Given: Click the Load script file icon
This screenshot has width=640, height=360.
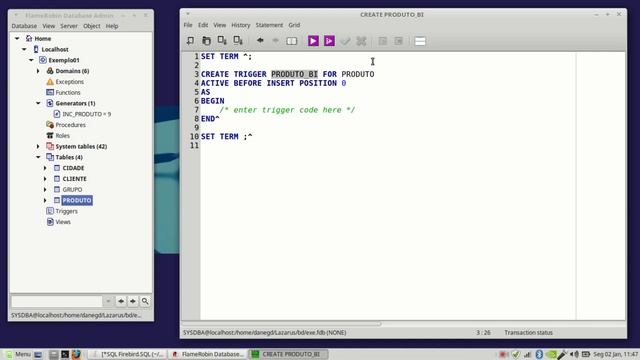Looking at the screenshot, I should [x=207, y=41].
